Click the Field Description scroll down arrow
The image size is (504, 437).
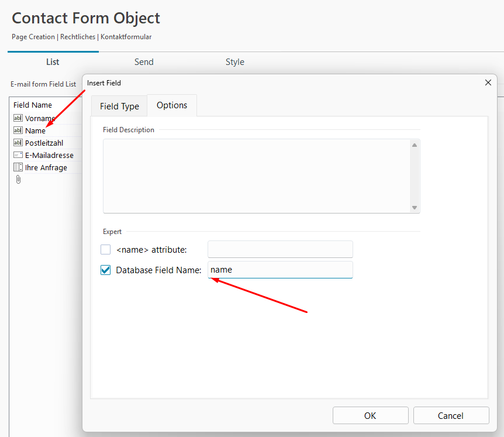(x=415, y=208)
